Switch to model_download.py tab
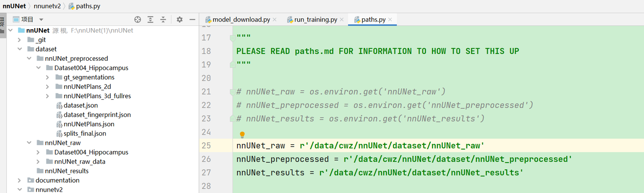Image resolution: width=644 pixels, height=193 pixels. pyautogui.click(x=241, y=20)
